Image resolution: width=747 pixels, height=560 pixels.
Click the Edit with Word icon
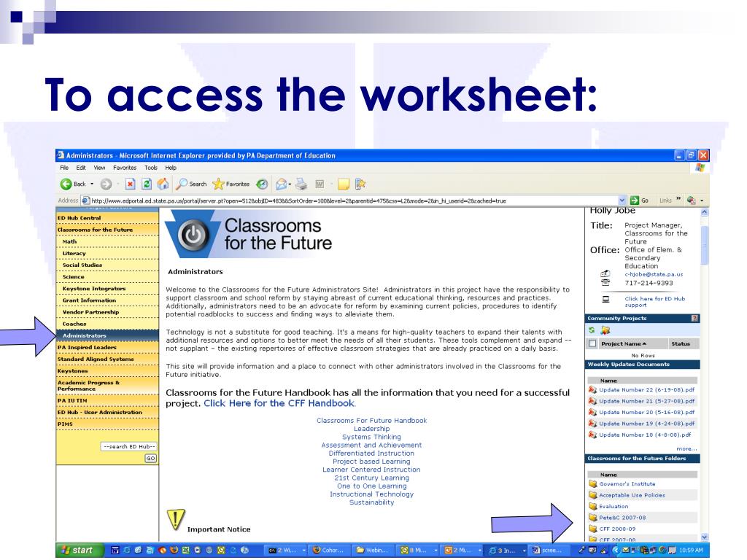pyautogui.click(x=320, y=184)
